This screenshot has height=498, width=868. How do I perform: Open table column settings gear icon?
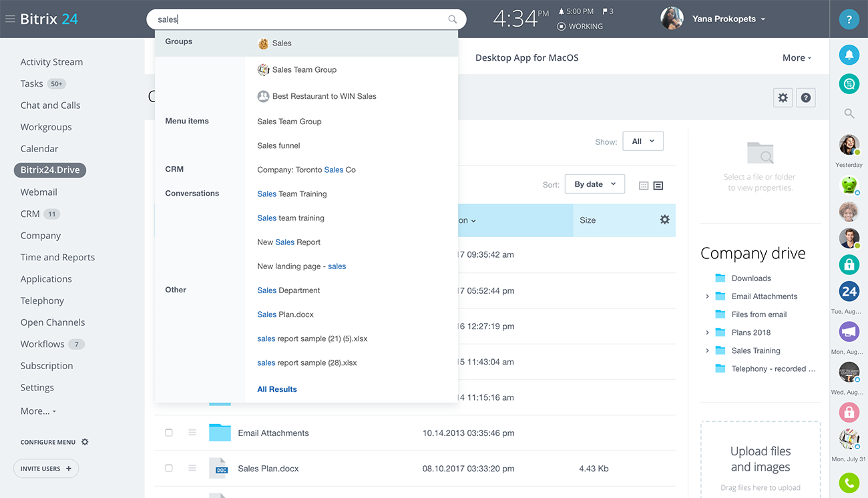(664, 220)
